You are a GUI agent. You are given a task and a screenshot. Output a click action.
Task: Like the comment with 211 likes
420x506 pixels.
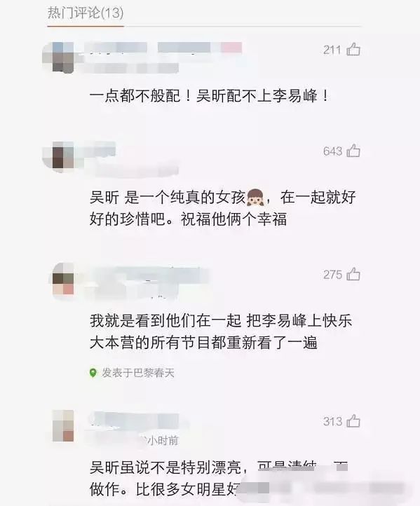coord(353,49)
